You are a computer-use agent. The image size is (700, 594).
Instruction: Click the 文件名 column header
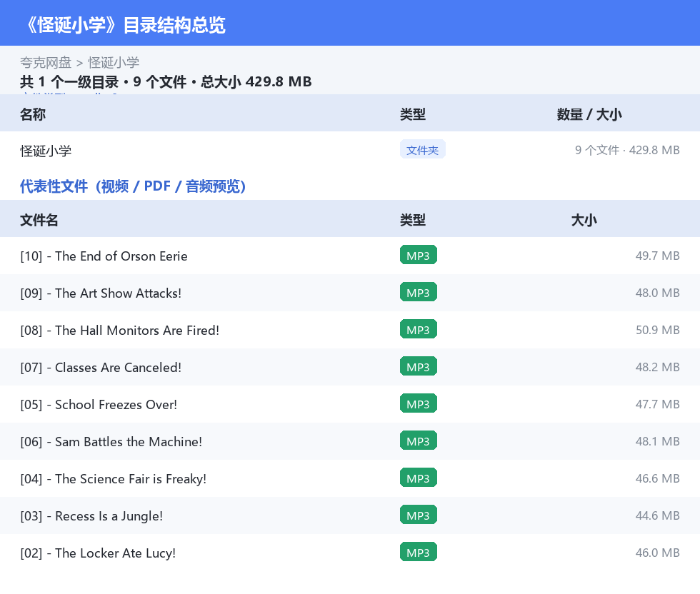pyautogui.click(x=39, y=220)
